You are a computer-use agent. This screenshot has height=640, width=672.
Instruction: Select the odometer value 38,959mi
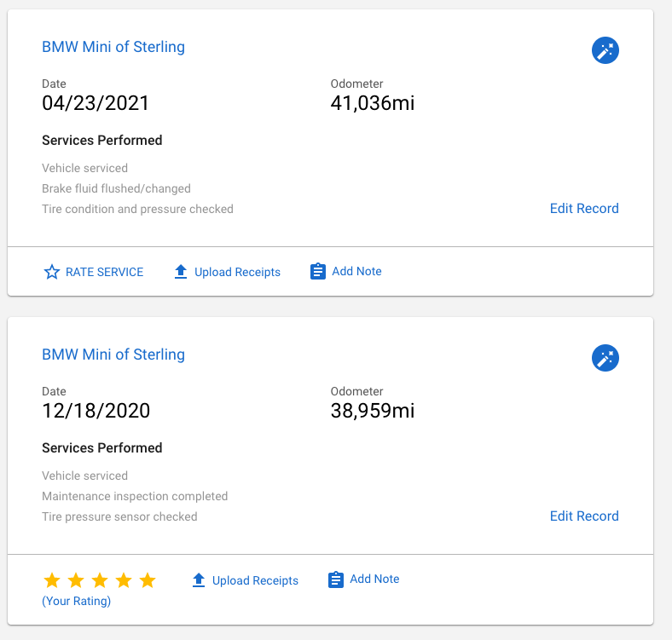pyautogui.click(x=373, y=411)
